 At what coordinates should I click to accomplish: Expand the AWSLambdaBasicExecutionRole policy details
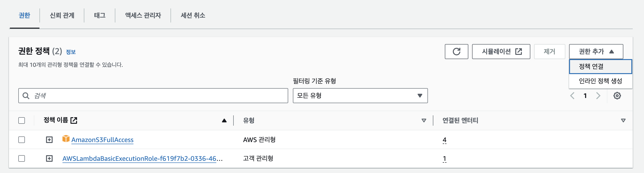(x=49, y=158)
